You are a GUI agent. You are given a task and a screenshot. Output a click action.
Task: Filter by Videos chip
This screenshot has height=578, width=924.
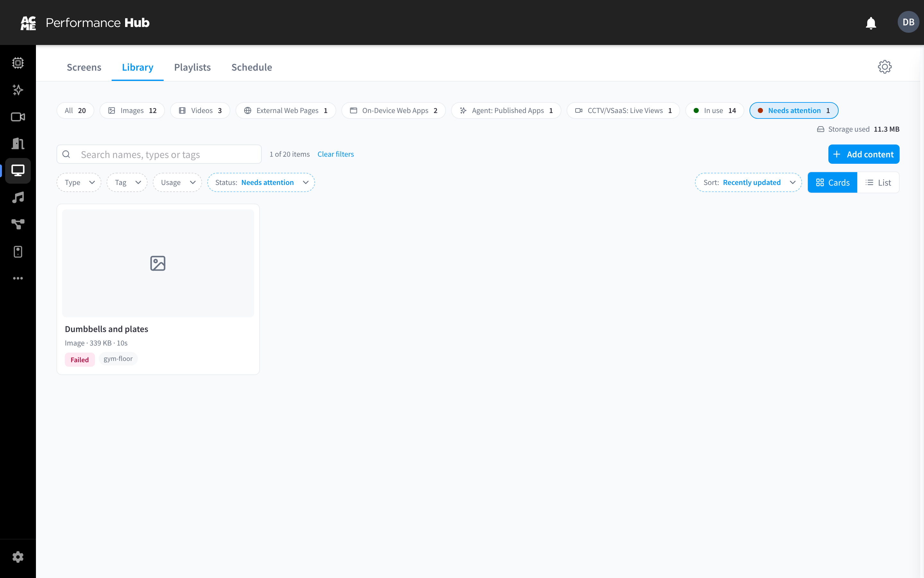pyautogui.click(x=200, y=110)
